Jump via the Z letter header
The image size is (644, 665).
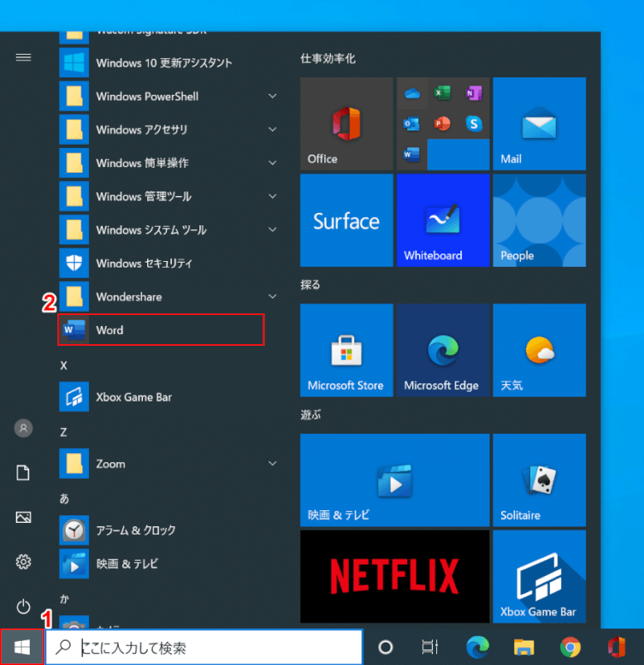(64, 432)
